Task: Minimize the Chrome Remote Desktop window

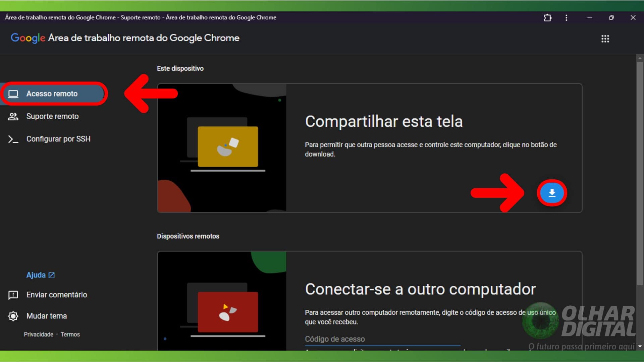Action: click(590, 18)
